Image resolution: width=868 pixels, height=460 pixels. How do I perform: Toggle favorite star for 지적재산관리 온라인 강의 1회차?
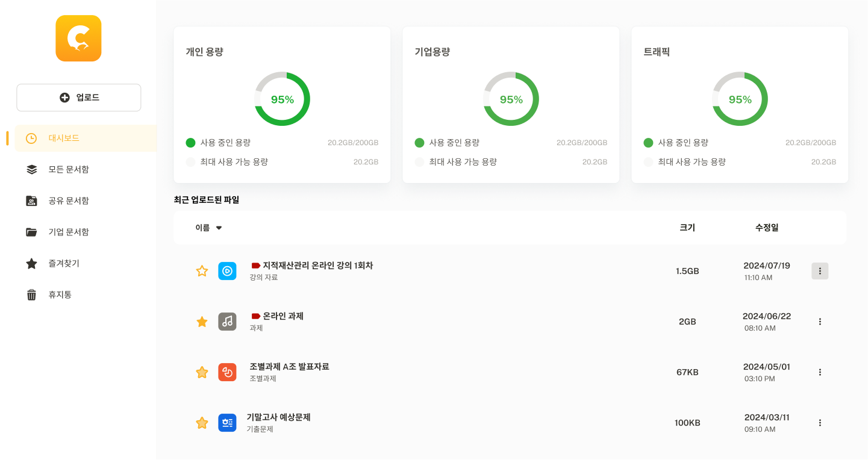[202, 272]
